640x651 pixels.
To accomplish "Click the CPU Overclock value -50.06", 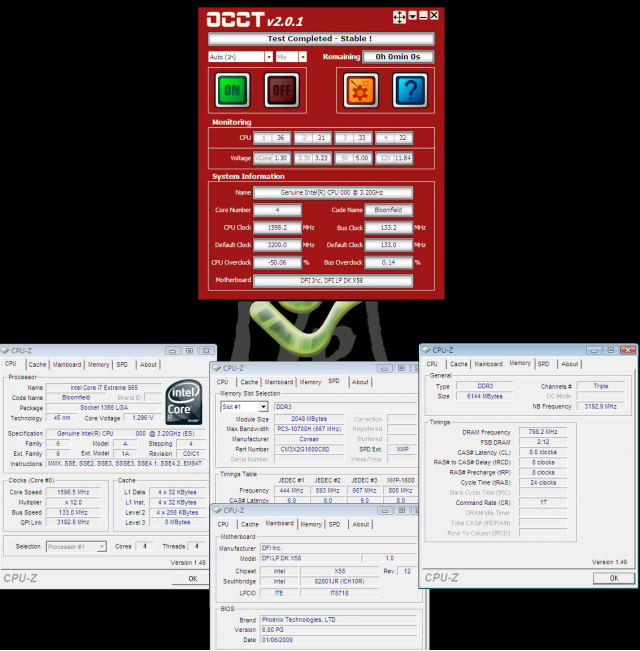I will pyautogui.click(x=277, y=262).
